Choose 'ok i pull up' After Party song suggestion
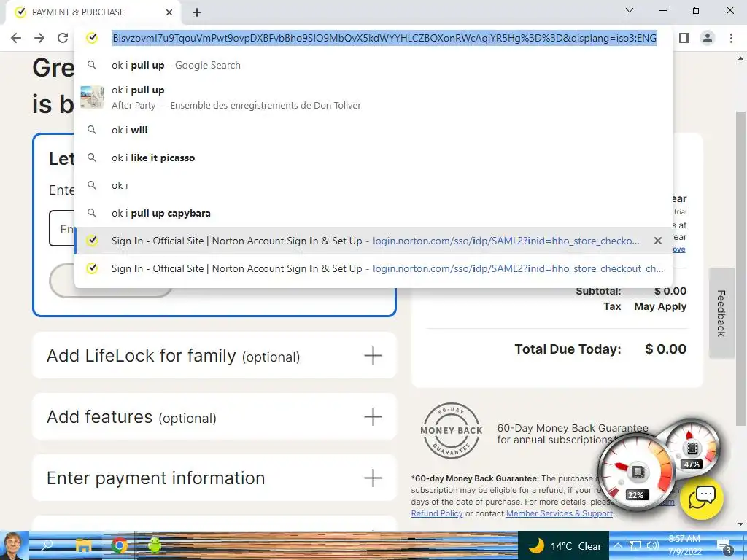Viewport: 747px width, 560px height. (373, 97)
